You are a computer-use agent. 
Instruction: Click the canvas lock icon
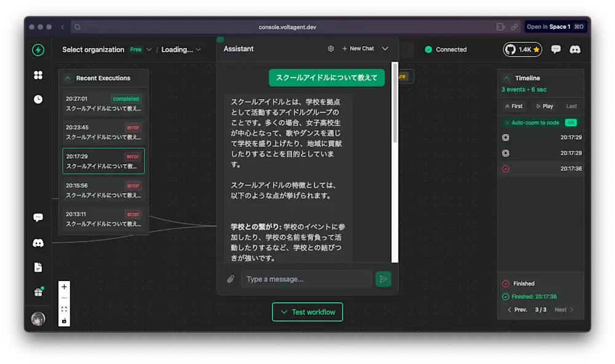point(64,320)
